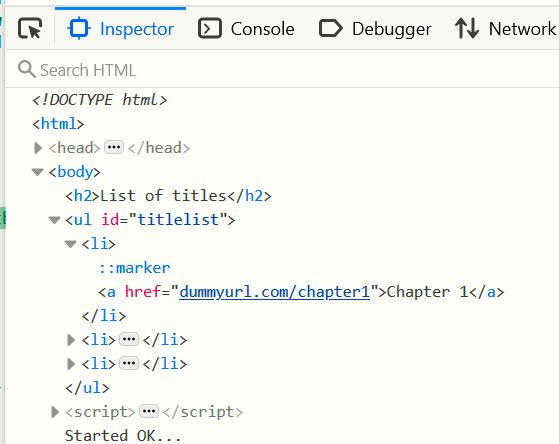Select the h2 List of titles row
Image resolution: width=559 pixels, height=444 pixels.
[168, 196]
